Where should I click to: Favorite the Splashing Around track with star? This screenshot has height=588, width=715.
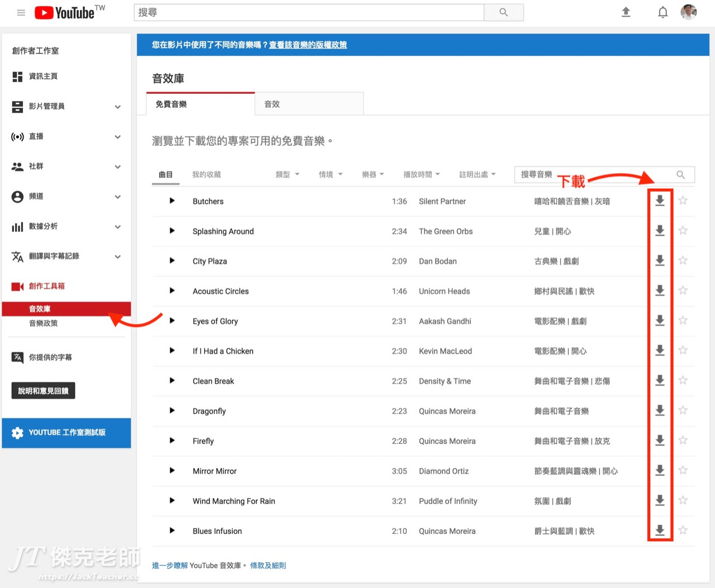point(683,231)
